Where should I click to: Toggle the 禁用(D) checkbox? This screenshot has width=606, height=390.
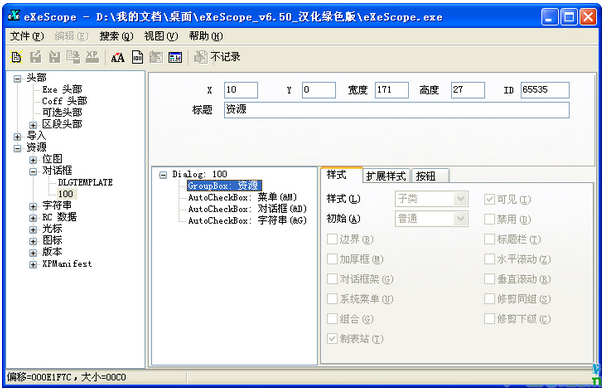(489, 219)
